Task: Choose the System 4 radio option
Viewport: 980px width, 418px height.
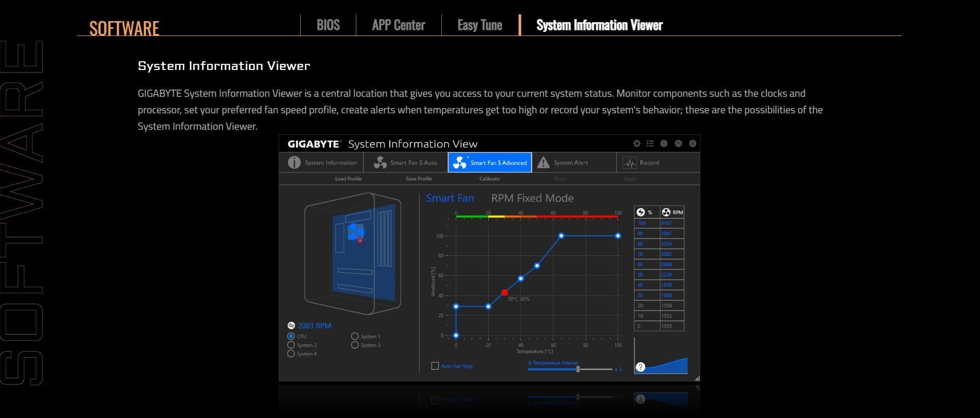Action: (291, 354)
